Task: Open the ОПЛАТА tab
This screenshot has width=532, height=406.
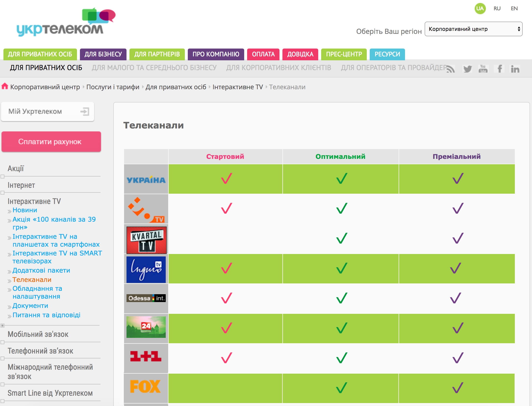Action: coord(263,54)
